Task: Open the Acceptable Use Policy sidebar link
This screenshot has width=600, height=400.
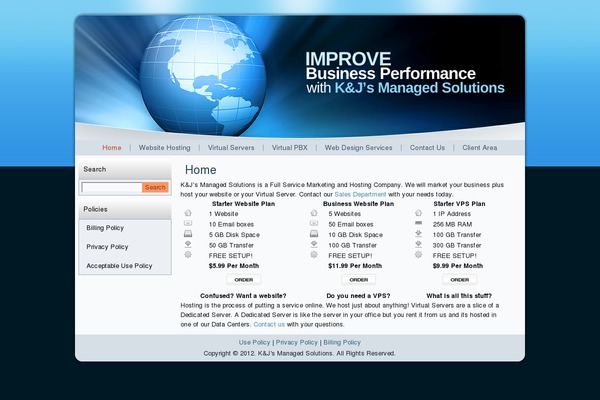Action: [x=119, y=266]
